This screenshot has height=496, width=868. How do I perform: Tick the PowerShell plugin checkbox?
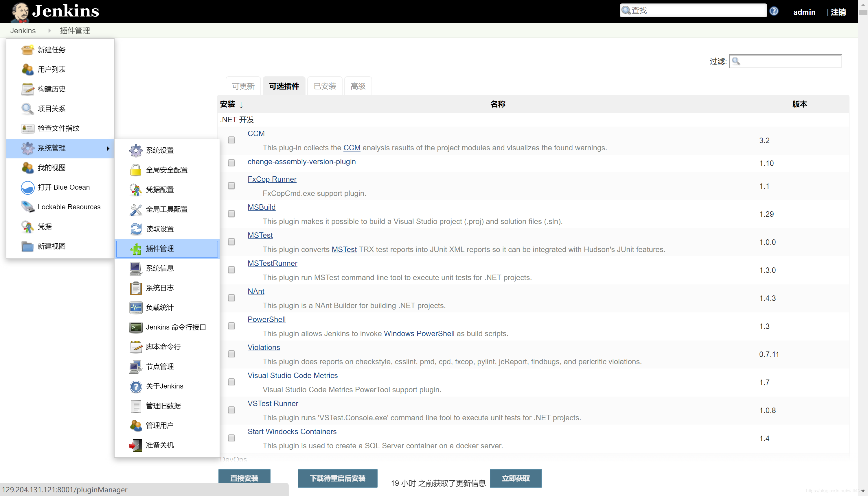231,326
